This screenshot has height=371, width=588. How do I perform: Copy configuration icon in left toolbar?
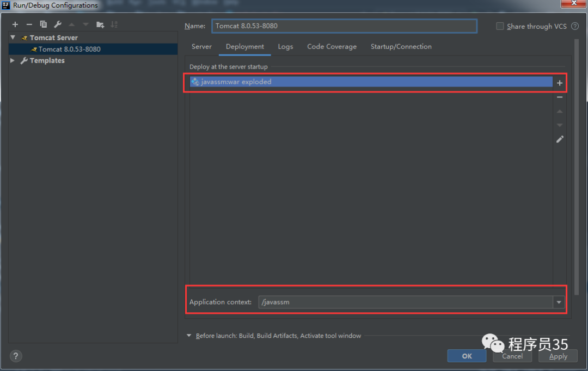click(x=44, y=24)
